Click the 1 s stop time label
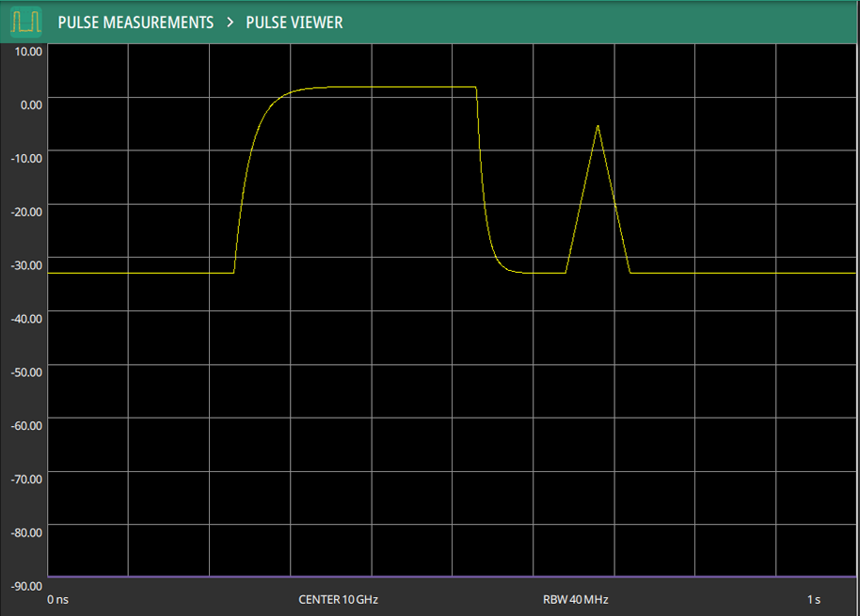The height and width of the screenshot is (616, 860). coord(814,600)
